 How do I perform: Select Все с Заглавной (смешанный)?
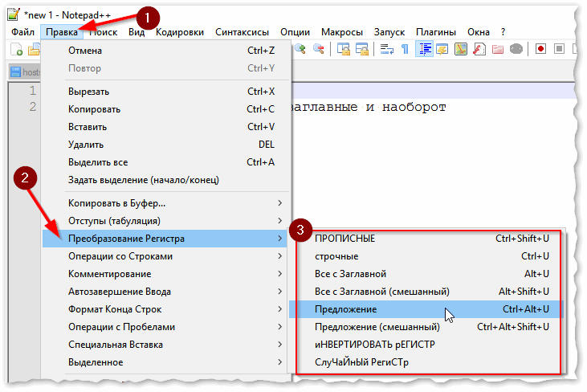(x=426, y=292)
